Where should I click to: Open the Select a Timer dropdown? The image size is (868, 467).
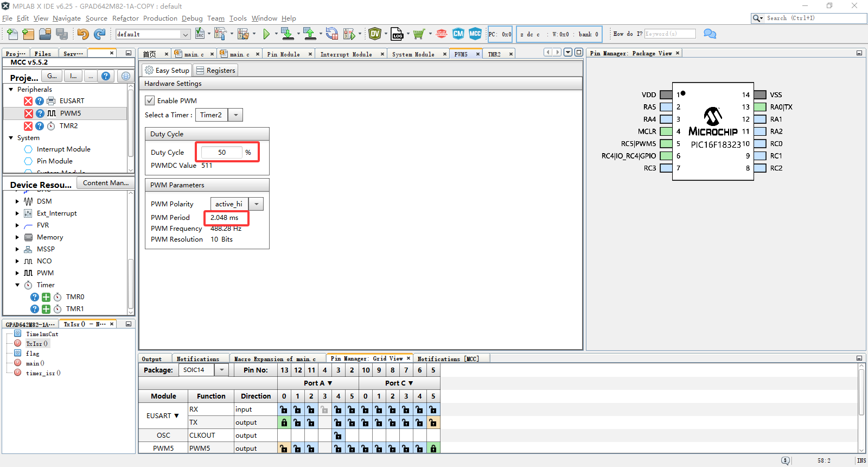[235, 115]
